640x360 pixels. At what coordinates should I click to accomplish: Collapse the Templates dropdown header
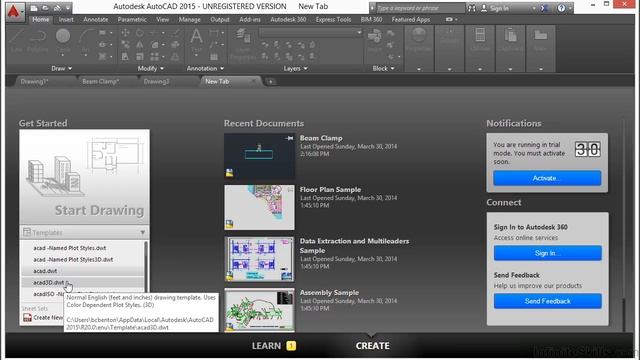84,233
